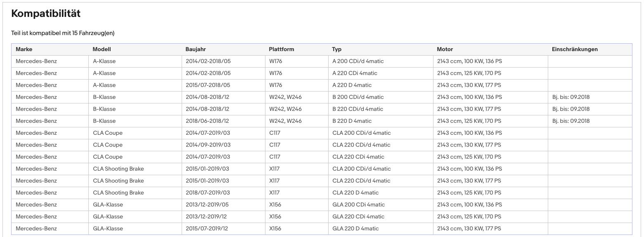Click 'Teil ist kompatibel mit 15 Fahrzeug(en)' text

pos(63,33)
